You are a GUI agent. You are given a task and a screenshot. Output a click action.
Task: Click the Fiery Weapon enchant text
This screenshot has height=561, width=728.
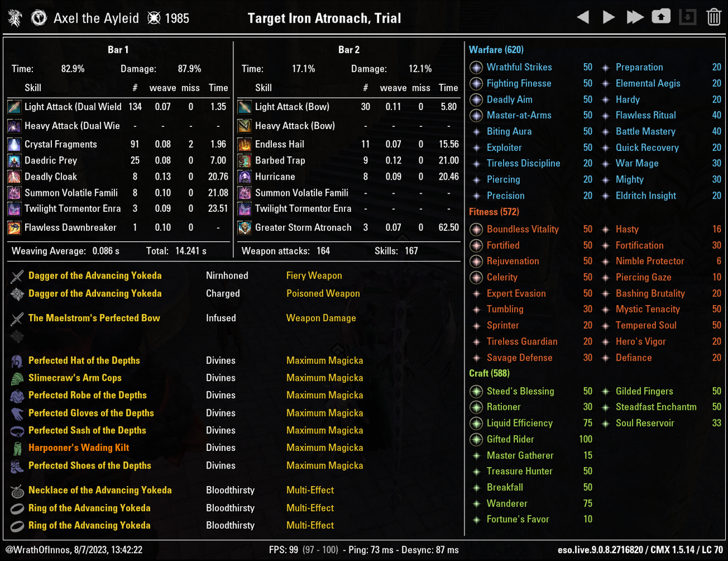point(314,276)
